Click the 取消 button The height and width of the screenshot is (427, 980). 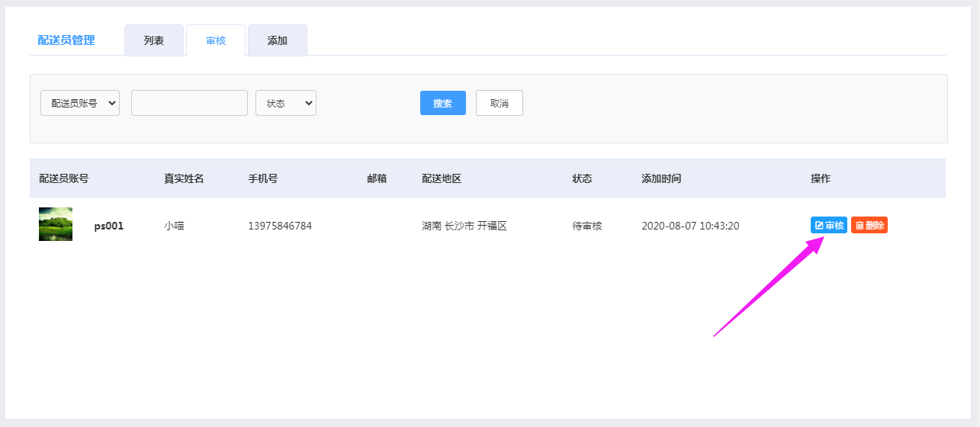point(500,103)
